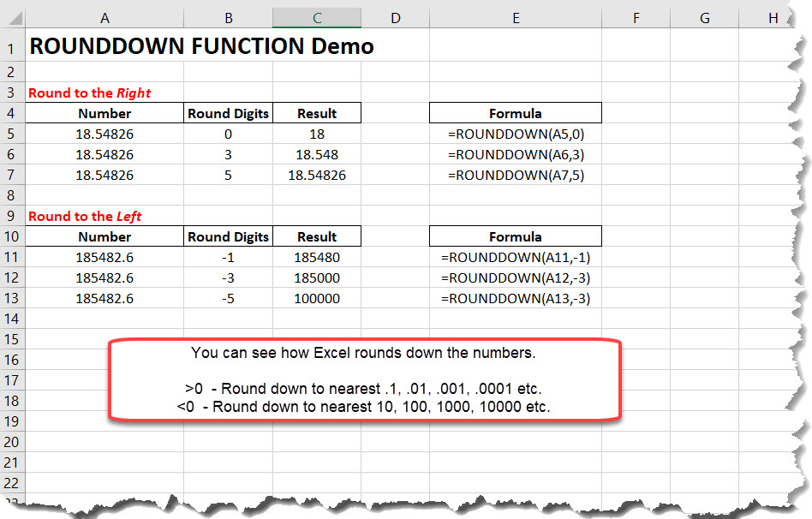Click the 'Round to the Left' heading
Viewport: 812px width, 519px height.
[x=85, y=216]
